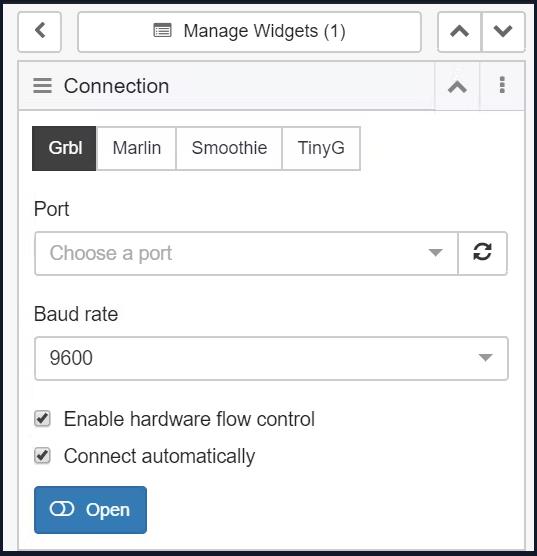537x556 pixels.
Task: Click the toggle icon in Open button
Action: (62, 509)
